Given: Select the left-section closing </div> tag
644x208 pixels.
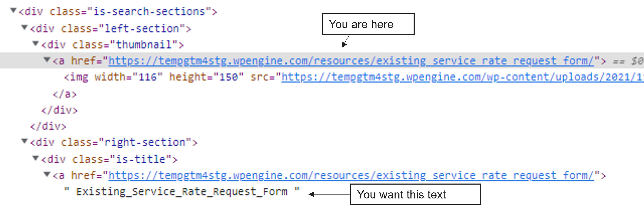Looking at the screenshot, I should coord(48,126).
